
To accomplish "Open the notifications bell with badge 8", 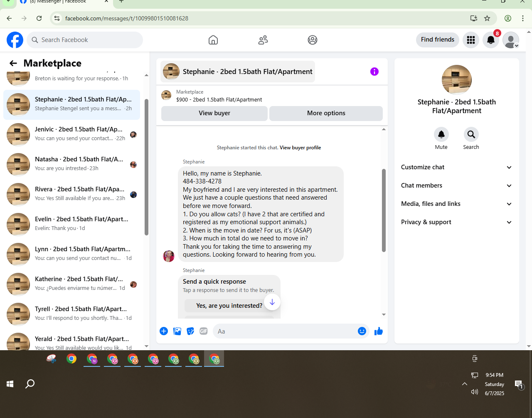I will tap(491, 40).
